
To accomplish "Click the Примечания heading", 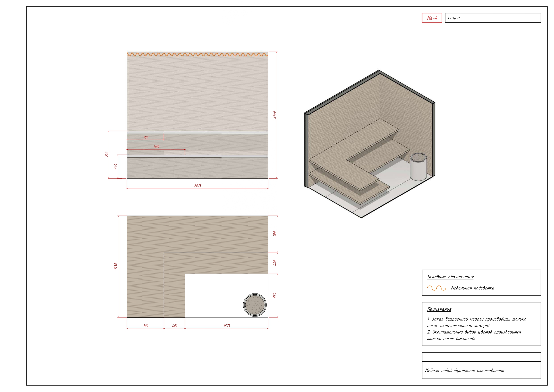I will point(439,309).
